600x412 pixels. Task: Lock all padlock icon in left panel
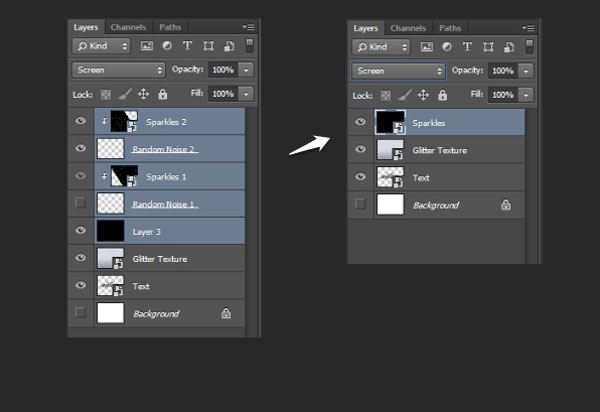[163, 94]
